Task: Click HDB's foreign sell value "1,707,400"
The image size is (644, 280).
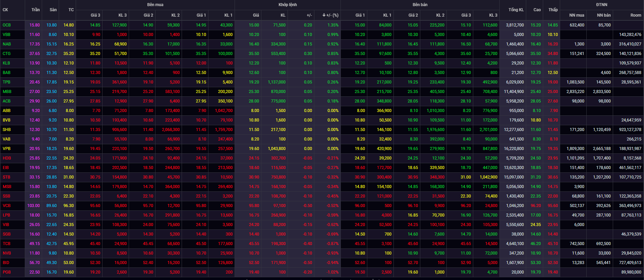Action: [602, 158]
